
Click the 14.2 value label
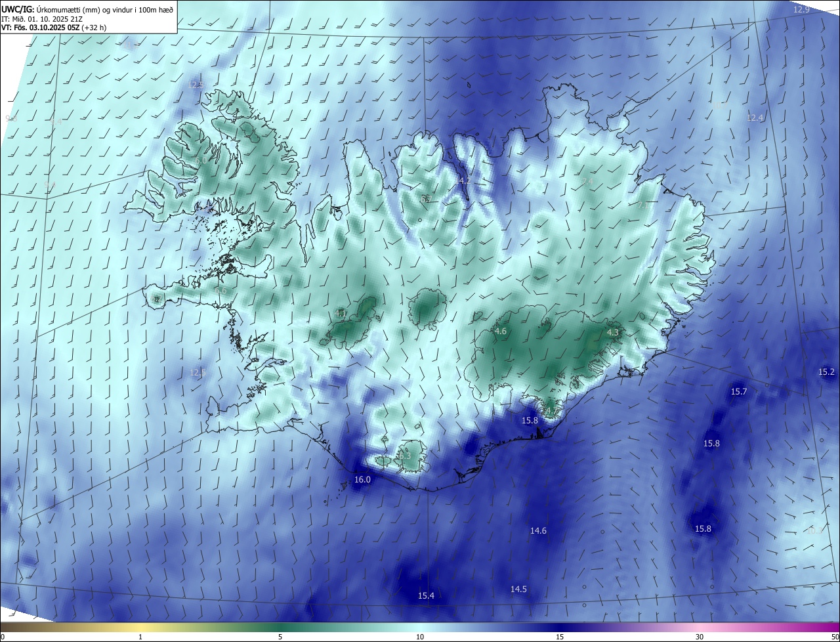(x=465, y=180)
